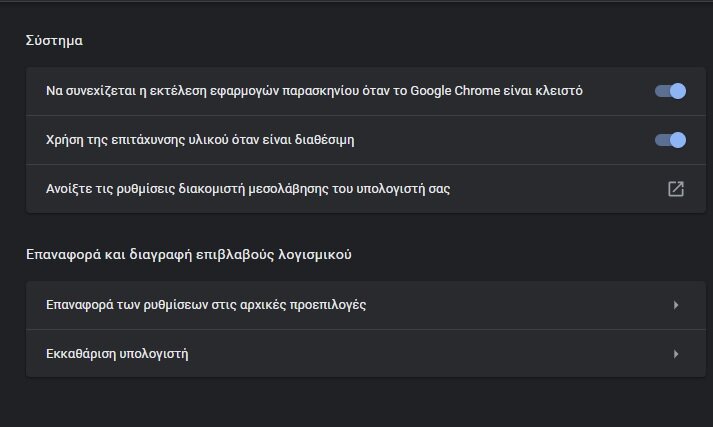Screen dimensions: 713x427
Task: Click the Εκκαθάριση υπολογιστή label text
Action: (117, 354)
